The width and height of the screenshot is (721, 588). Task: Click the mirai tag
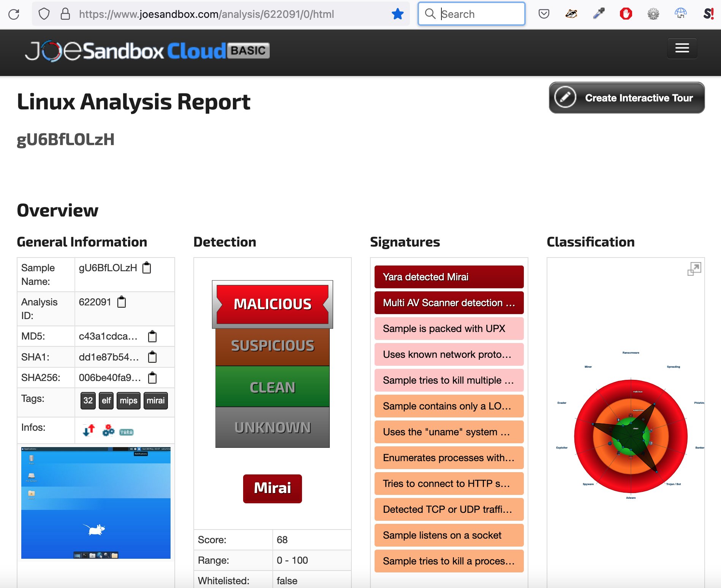(156, 401)
